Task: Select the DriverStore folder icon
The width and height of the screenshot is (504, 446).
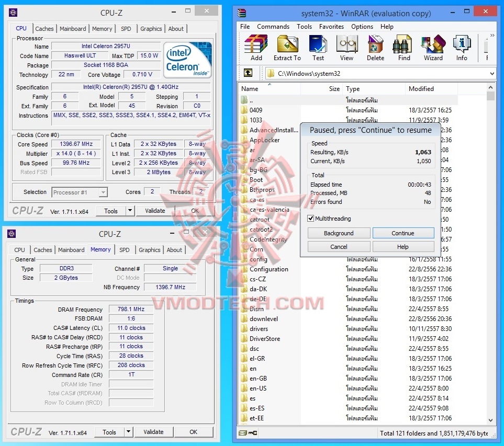Action: click(x=244, y=338)
